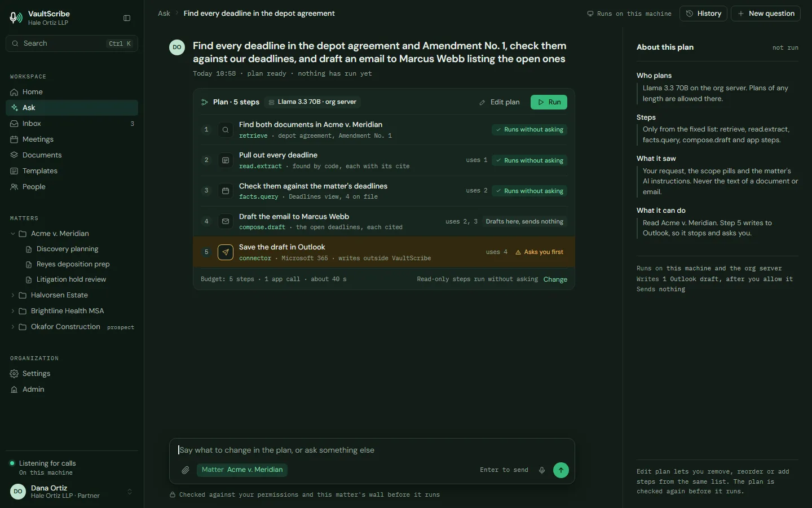
Task: Select Save the draft in Outlook step
Action: [x=384, y=252]
